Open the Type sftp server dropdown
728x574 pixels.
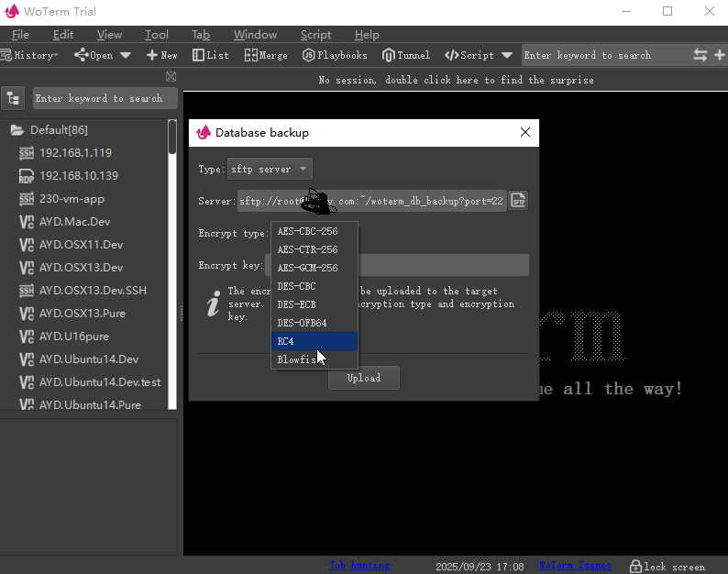(x=270, y=169)
